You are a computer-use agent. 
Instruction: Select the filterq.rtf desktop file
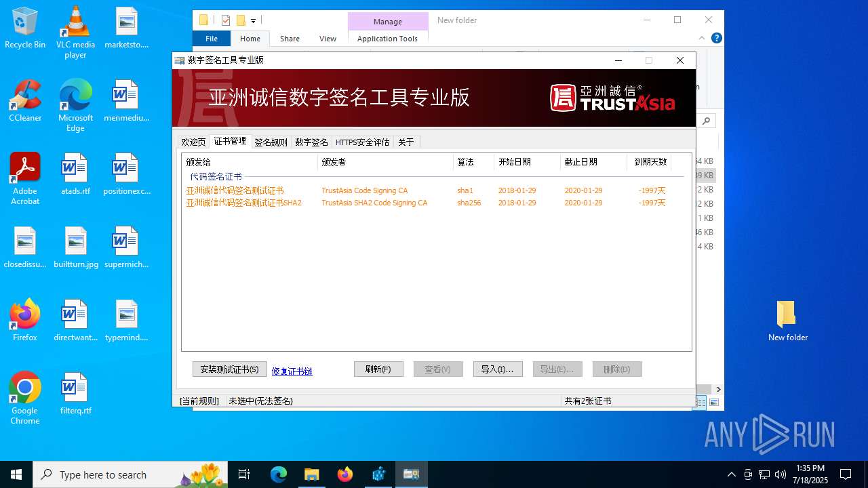tap(75, 394)
